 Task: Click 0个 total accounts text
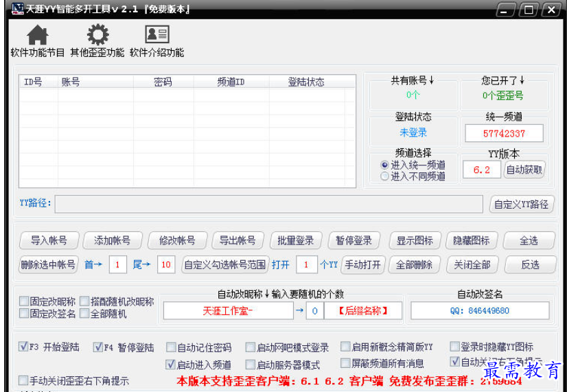tap(413, 95)
